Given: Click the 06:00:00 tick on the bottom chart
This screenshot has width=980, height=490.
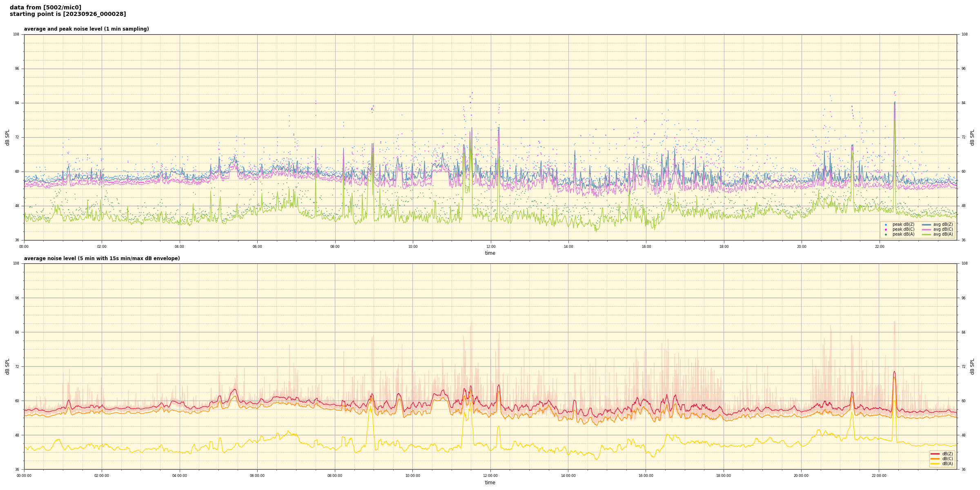Looking at the screenshot, I should point(257,476).
